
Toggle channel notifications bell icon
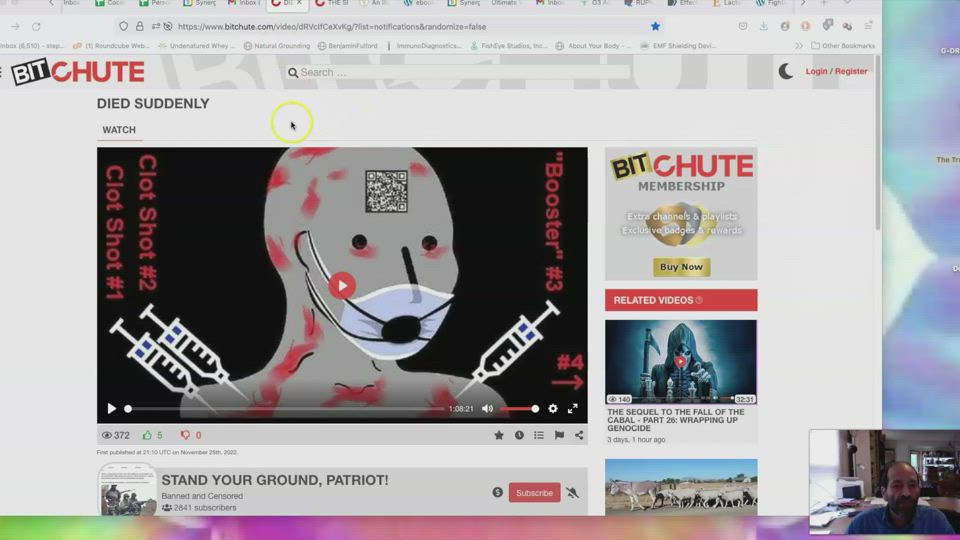(x=573, y=493)
